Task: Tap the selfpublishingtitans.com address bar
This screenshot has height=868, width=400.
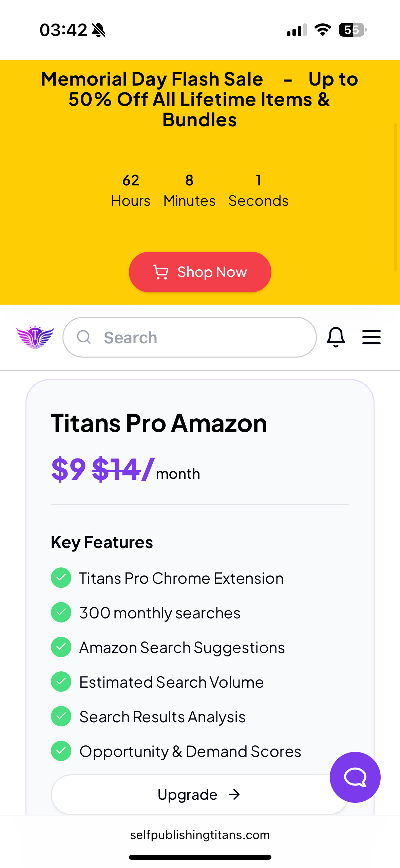Action: (x=200, y=835)
